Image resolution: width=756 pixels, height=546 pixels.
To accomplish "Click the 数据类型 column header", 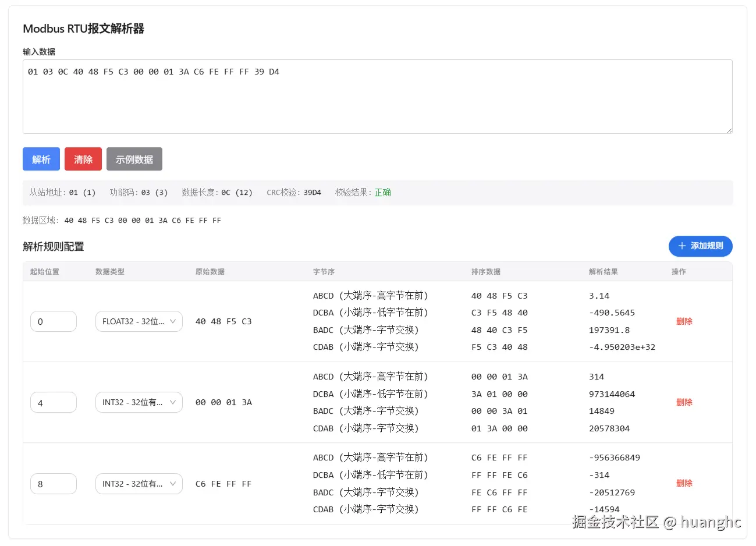I will [x=110, y=272].
